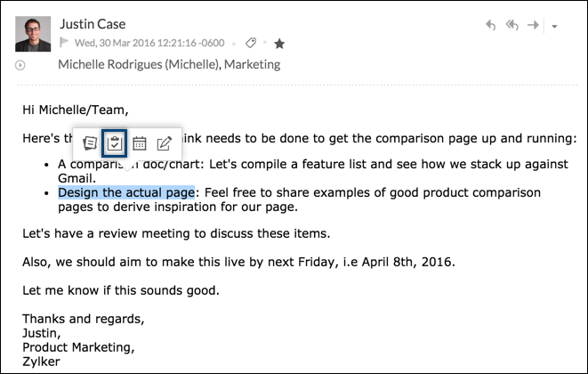The image size is (588, 374).
Task: Create a calendar event from the selection
Action: click(x=140, y=143)
